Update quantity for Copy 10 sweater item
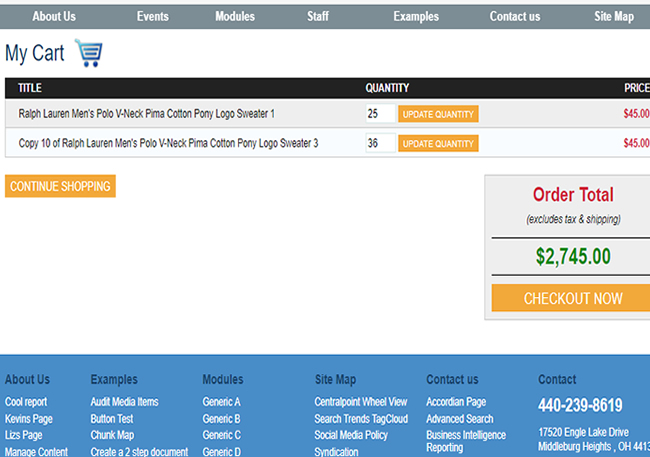This screenshot has width=650, height=457. click(x=438, y=143)
